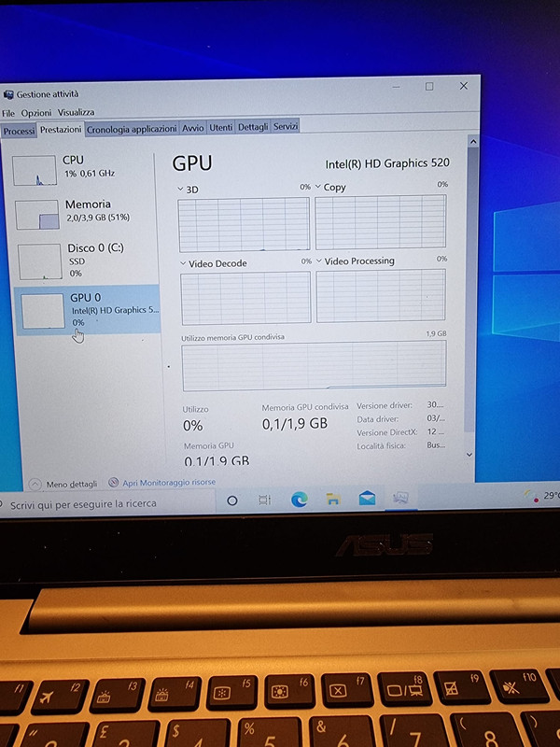Screen dimensions: 560x747
Task: Click the shared GPU memory usage graph
Action: click(x=315, y=365)
